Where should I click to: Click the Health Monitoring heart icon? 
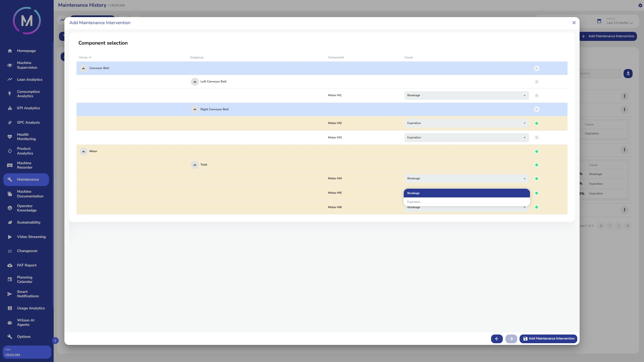[10, 137]
